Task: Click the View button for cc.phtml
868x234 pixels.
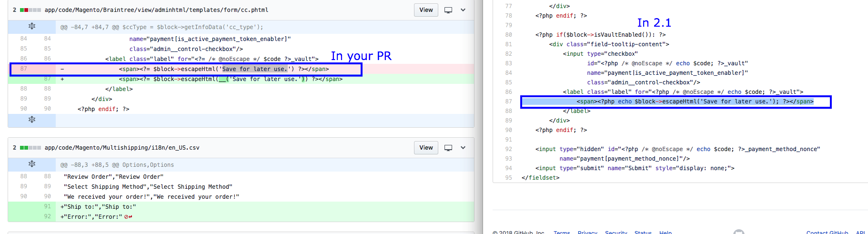Action: pyautogui.click(x=426, y=10)
